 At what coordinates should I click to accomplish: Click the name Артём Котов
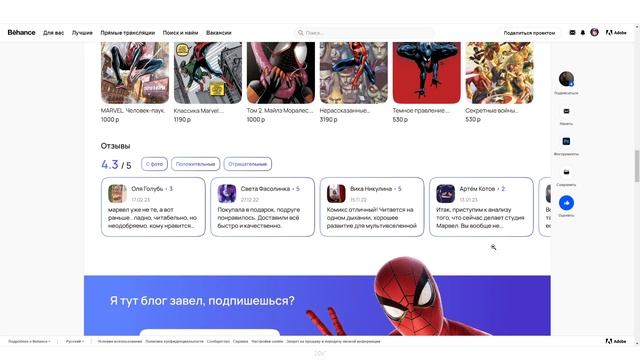tap(477, 189)
